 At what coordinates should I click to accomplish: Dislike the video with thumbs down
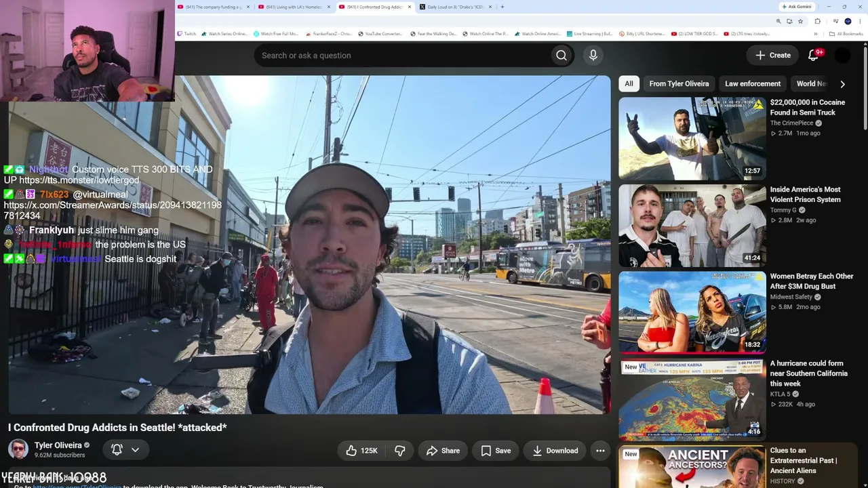point(400,451)
